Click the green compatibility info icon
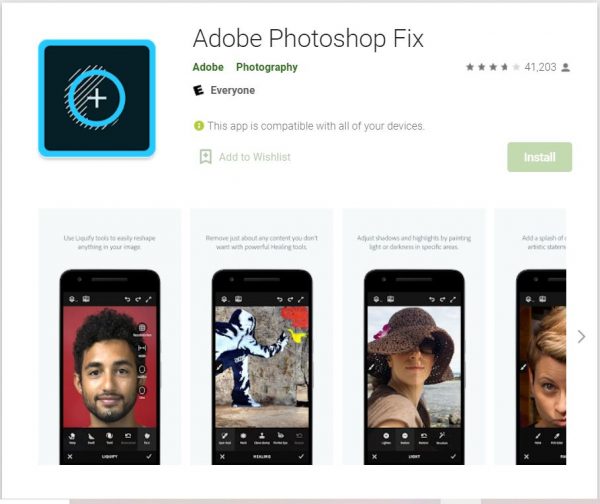600x504 pixels. click(x=199, y=126)
